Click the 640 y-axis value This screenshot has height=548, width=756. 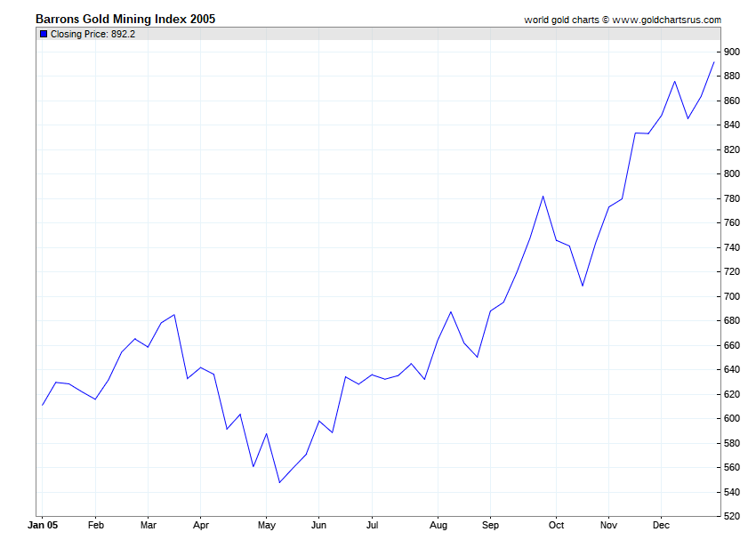coord(731,369)
